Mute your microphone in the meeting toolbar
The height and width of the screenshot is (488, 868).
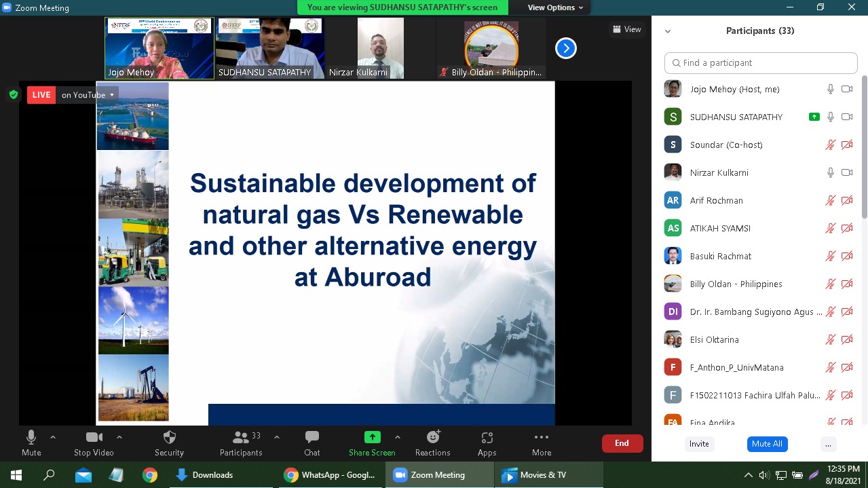coord(31,443)
